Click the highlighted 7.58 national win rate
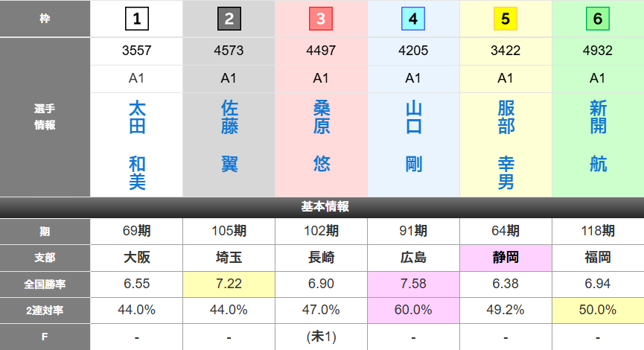This screenshot has height=350, width=644. [x=413, y=284]
